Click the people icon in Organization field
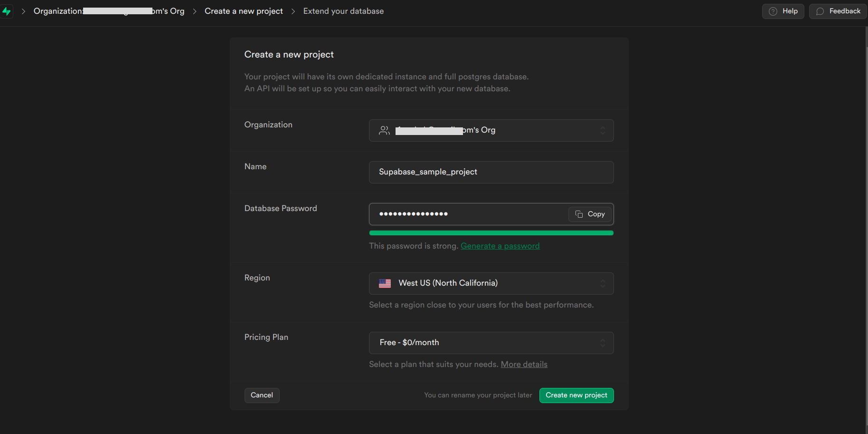The width and height of the screenshot is (868, 434). click(x=384, y=130)
